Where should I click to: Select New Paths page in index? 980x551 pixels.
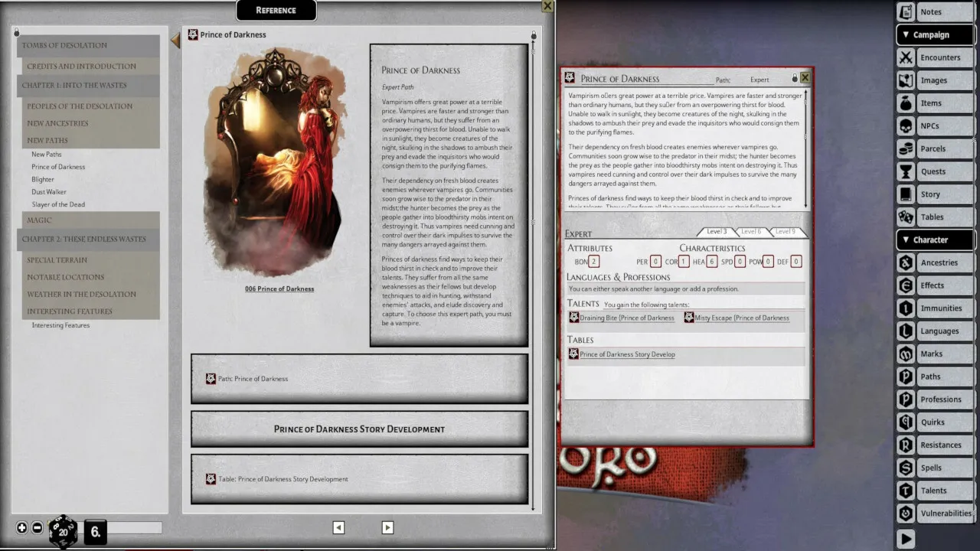(x=47, y=155)
